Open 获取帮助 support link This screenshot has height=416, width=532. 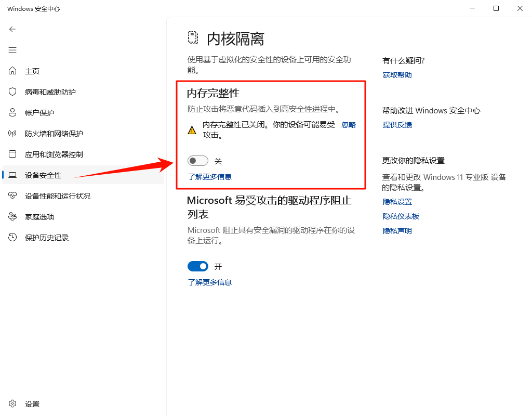coord(397,74)
